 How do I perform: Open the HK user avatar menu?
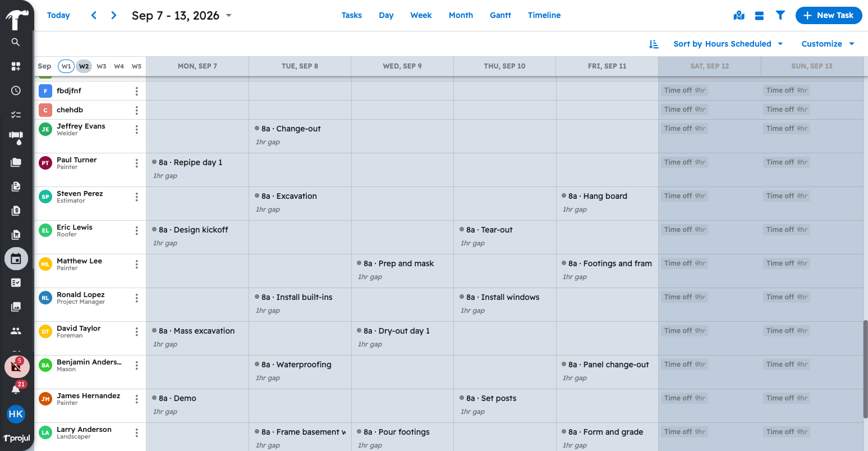16,414
